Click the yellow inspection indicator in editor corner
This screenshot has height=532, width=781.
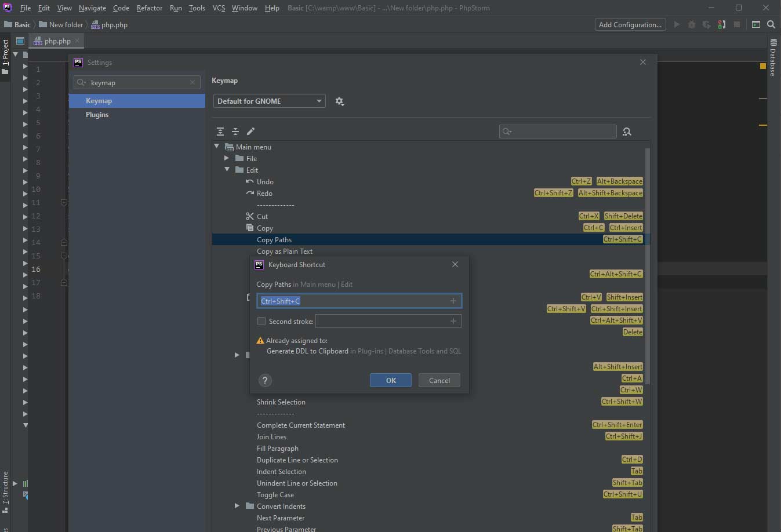coord(763,67)
